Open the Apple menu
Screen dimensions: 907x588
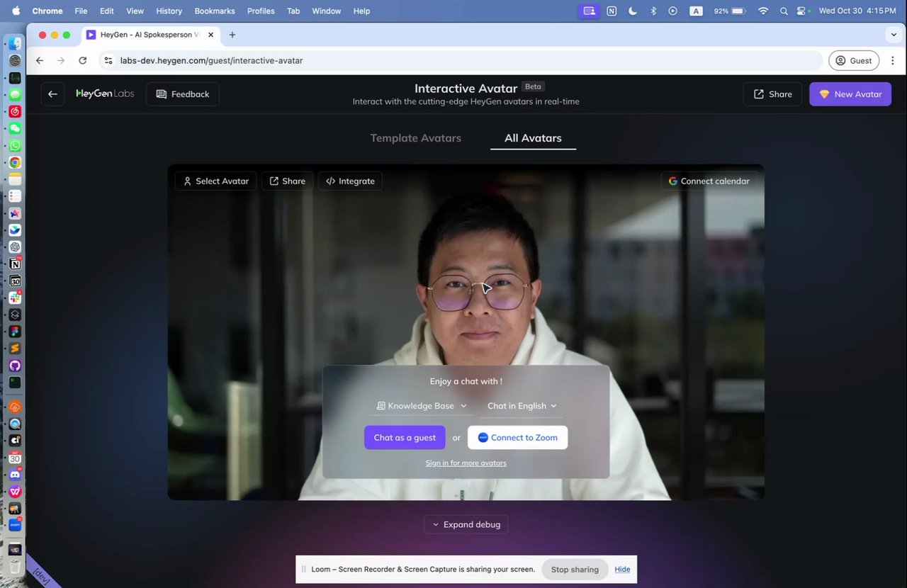16,11
